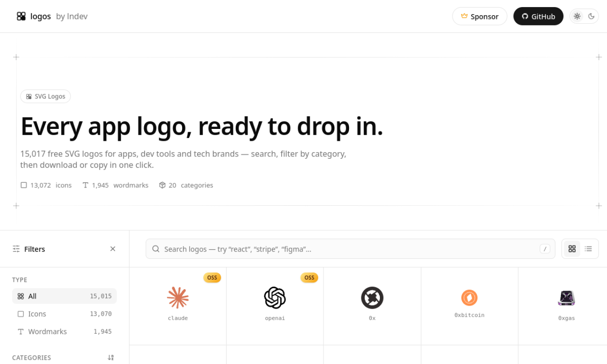The height and width of the screenshot is (364, 607).
Task: Switch to grid view layout
Action: coord(572,249)
